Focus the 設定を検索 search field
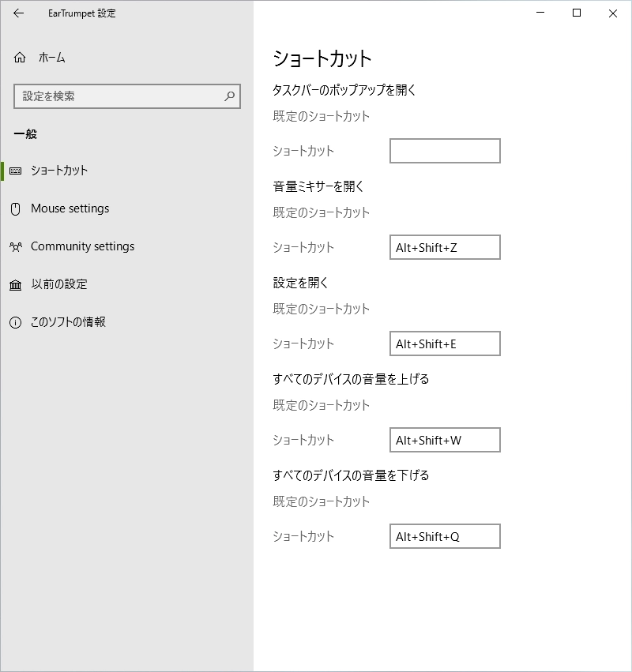The image size is (632, 672). tap(118, 96)
